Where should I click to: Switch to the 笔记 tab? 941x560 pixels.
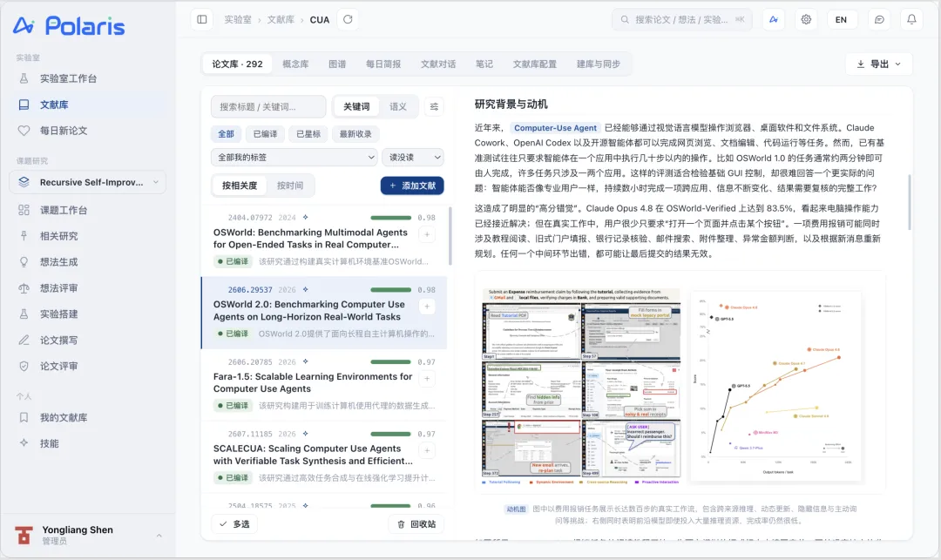[484, 64]
